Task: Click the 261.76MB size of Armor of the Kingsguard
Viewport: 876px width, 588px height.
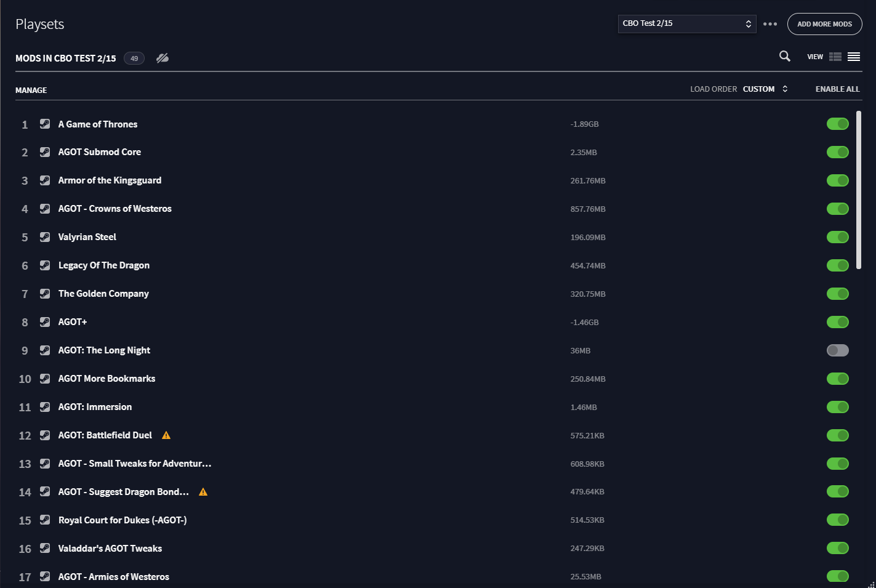Action: click(x=588, y=181)
